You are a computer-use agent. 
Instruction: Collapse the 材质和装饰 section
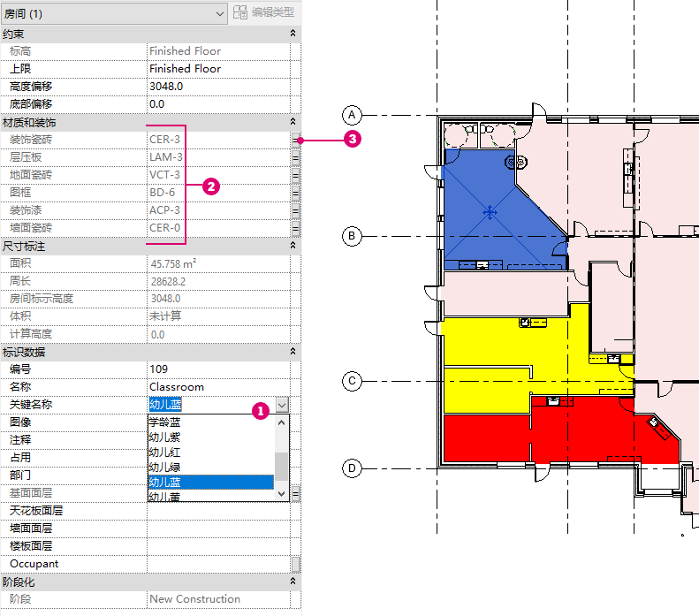point(293,122)
